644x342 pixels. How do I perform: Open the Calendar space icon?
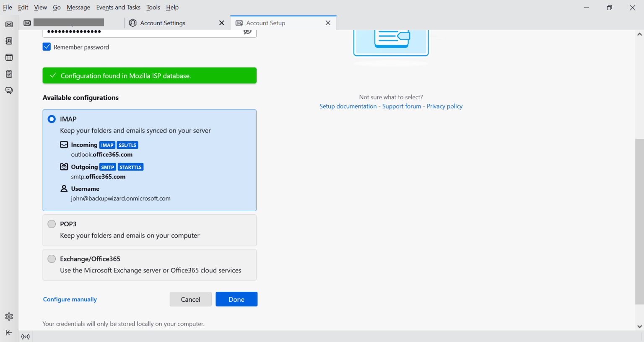9,57
